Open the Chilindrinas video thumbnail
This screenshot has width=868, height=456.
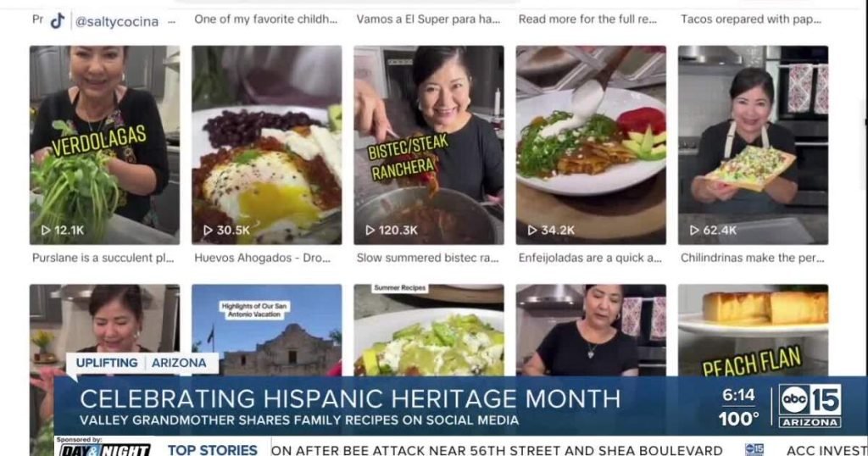coord(754,145)
